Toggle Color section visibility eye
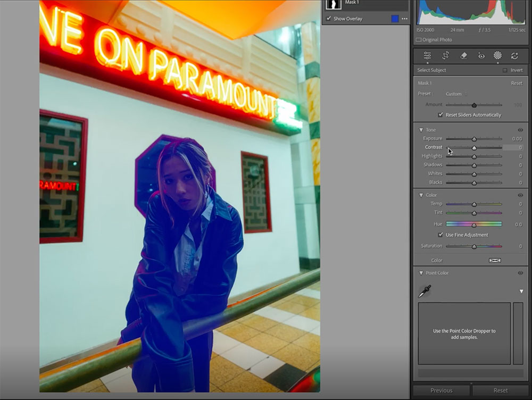The height and width of the screenshot is (400, 532). pos(520,195)
